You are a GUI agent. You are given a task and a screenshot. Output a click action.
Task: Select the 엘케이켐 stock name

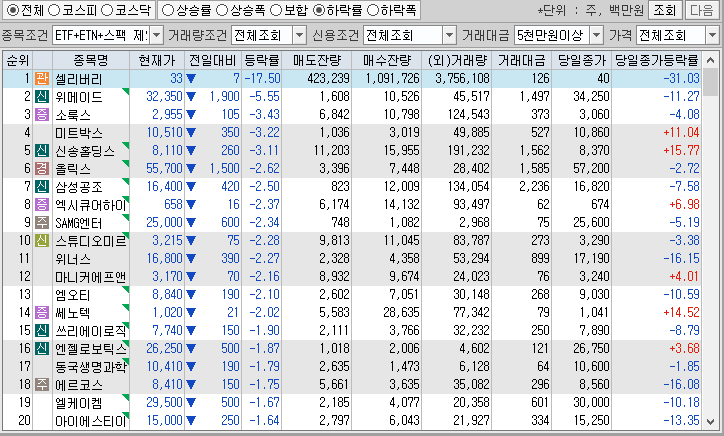tap(78, 403)
